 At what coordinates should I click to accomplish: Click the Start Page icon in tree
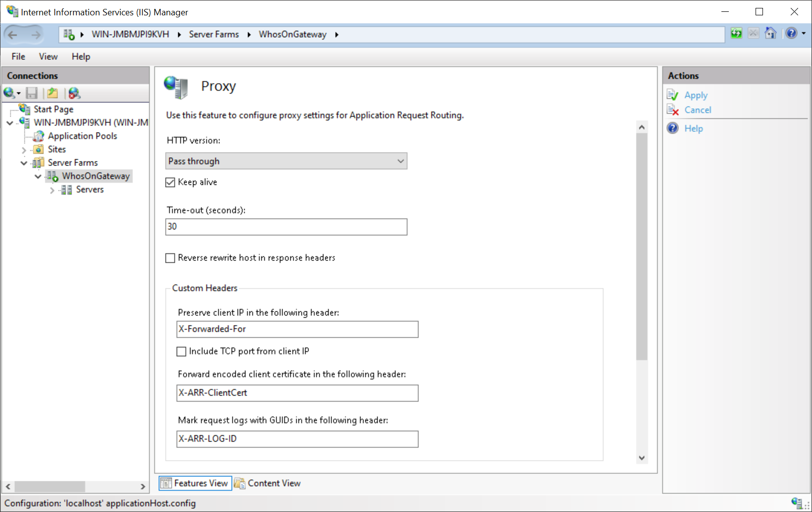pos(24,109)
